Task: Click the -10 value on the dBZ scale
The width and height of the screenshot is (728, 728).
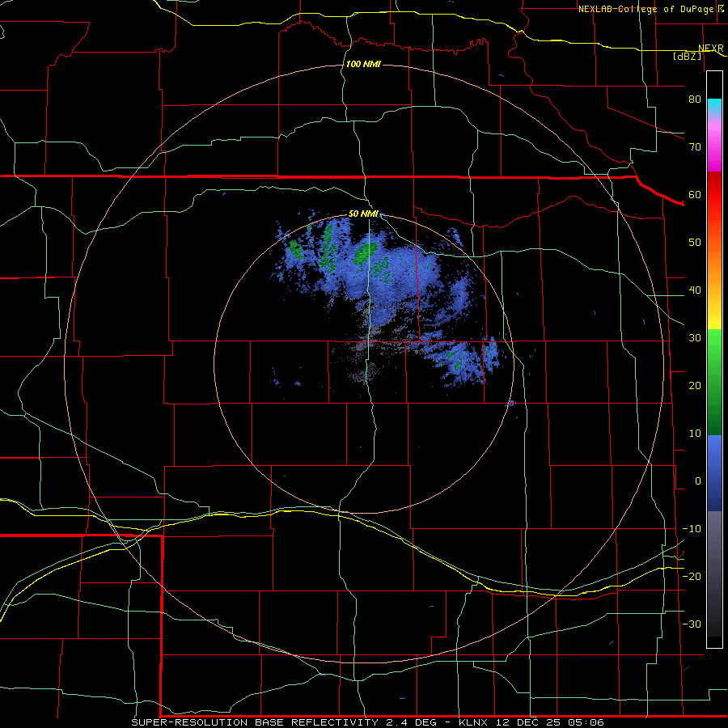Action: [692, 529]
